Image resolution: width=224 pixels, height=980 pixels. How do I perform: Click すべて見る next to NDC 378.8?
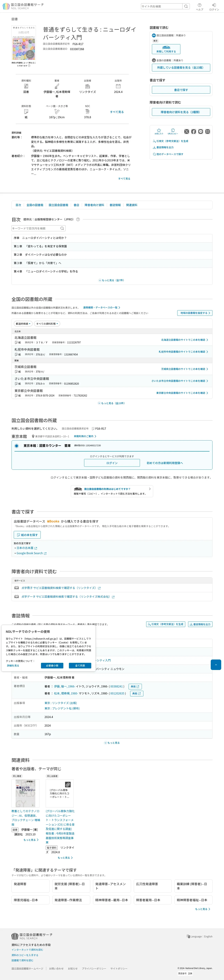(x=117, y=112)
